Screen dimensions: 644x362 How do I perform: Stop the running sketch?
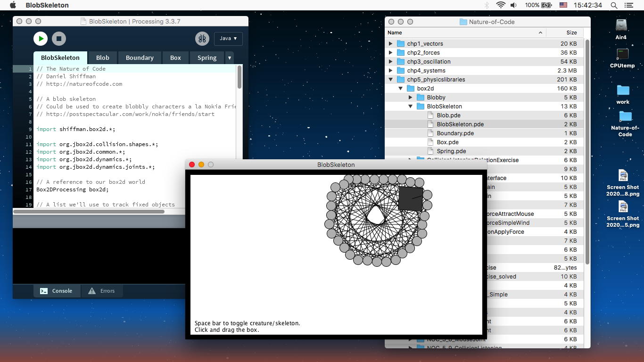59,39
